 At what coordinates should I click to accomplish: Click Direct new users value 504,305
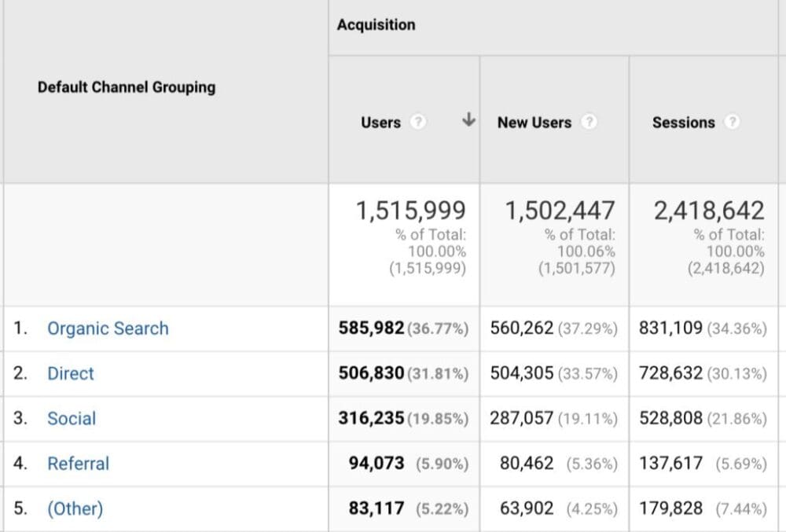point(522,373)
